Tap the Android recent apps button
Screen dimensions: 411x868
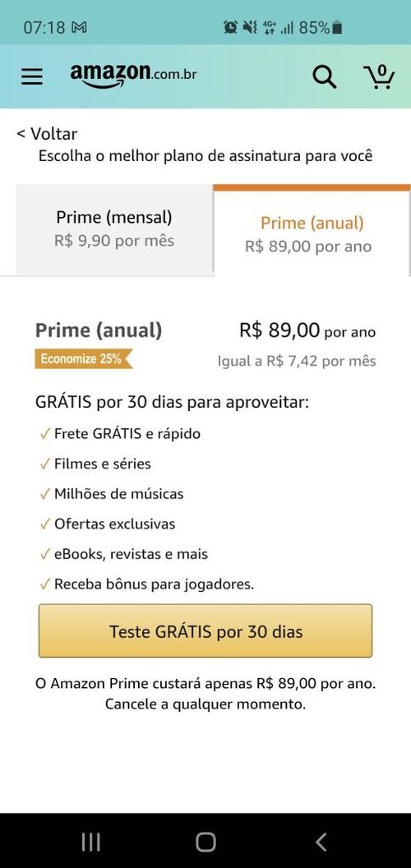click(91, 842)
